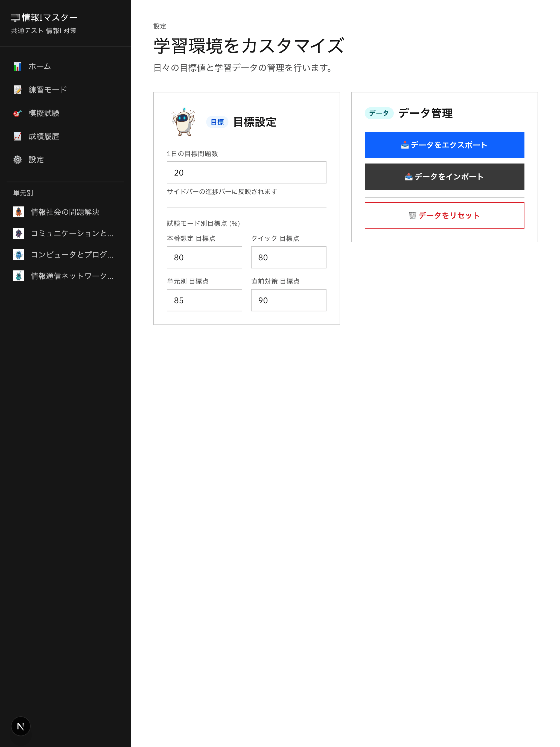Click the 設定 gear icon
Image resolution: width=560 pixels, height=747 pixels.
17,160
